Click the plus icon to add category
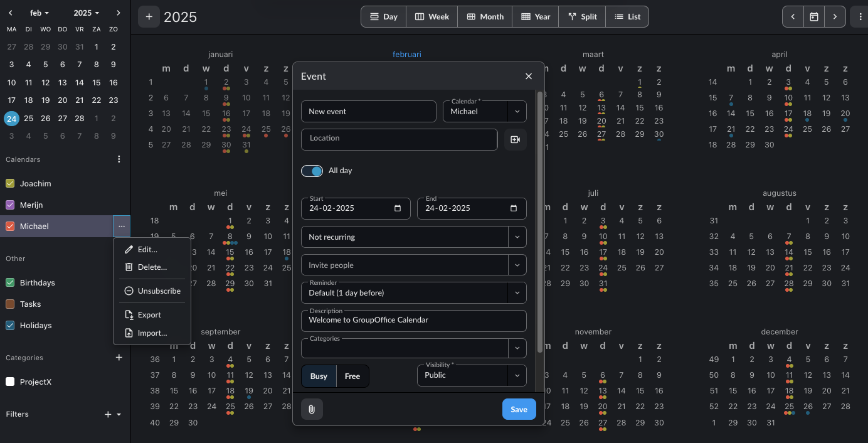 (x=119, y=358)
